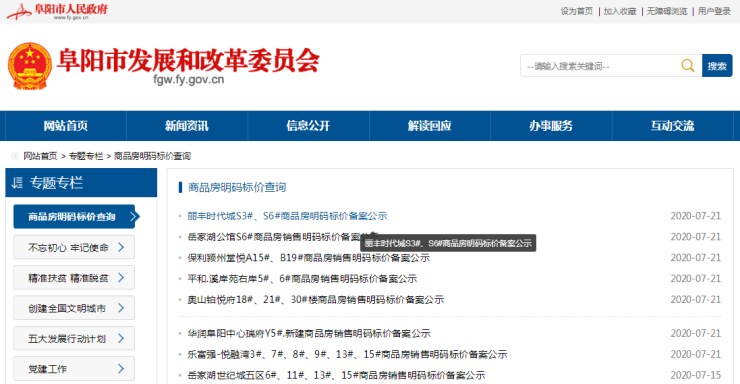Click the 用户登录 link in top bar
The width and height of the screenshot is (740, 384).
[714, 11]
